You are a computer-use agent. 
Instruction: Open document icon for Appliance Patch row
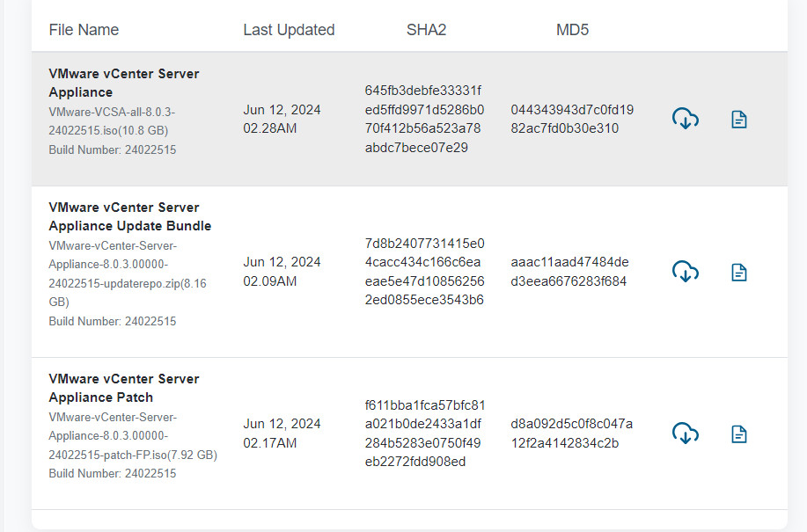(739, 434)
